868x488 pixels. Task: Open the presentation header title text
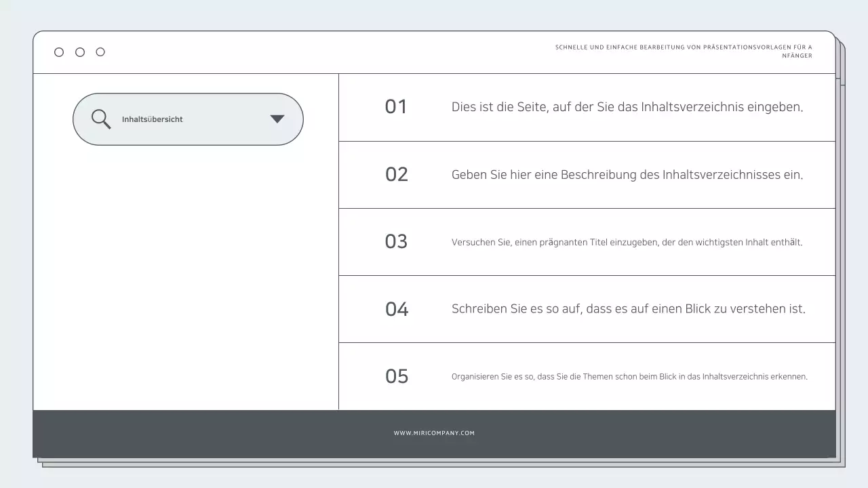(x=684, y=51)
